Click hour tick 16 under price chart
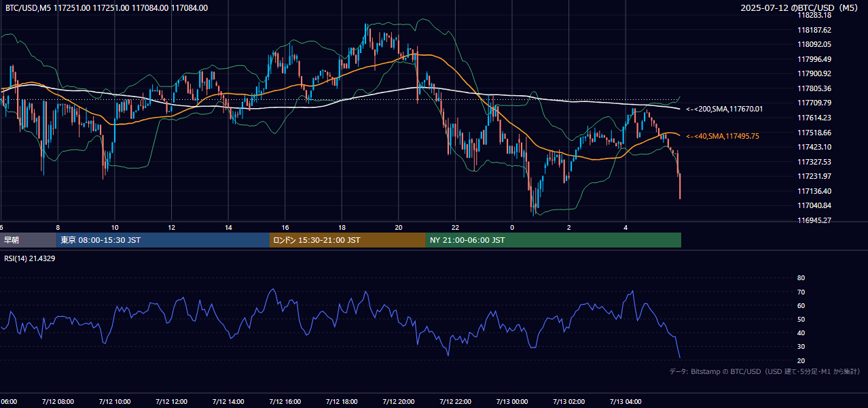 pos(285,227)
